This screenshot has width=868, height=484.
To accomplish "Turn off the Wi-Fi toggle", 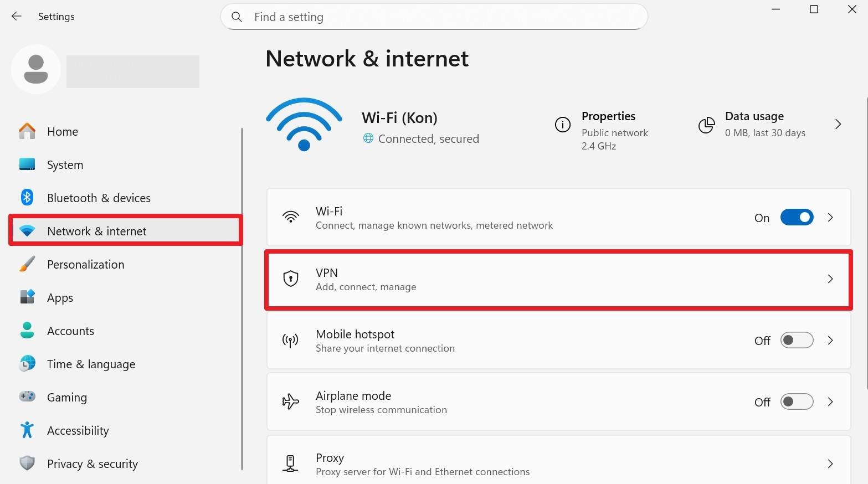I will click(x=797, y=217).
